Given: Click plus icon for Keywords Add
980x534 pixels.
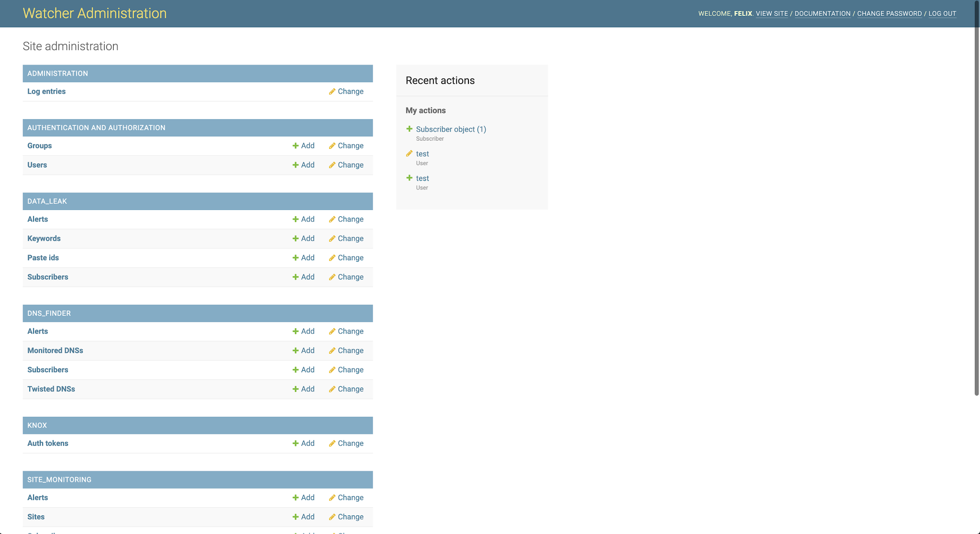Looking at the screenshot, I should [x=295, y=239].
